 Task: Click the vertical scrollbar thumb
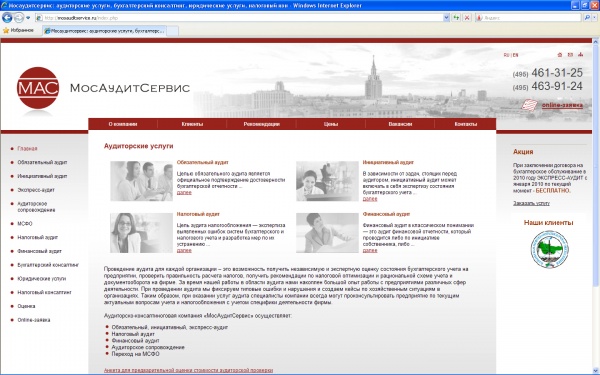(x=596, y=165)
